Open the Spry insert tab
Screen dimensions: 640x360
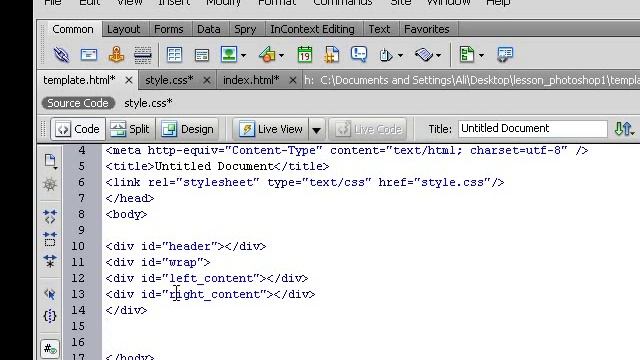[245, 29]
